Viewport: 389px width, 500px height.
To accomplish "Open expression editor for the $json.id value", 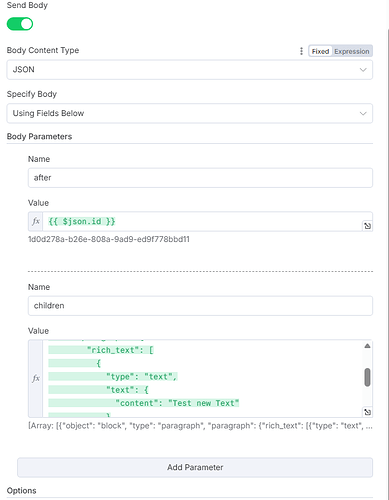I will [x=367, y=226].
